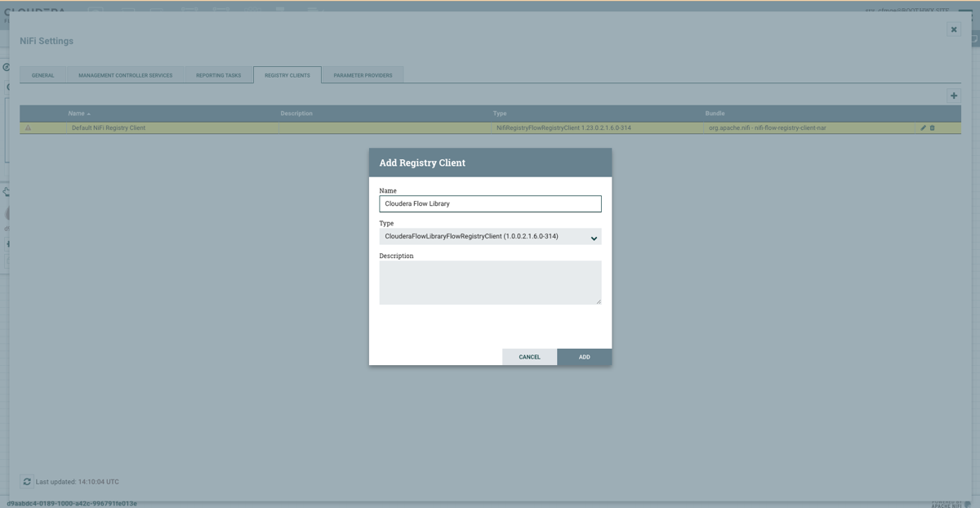Select the Registry Clients tab

point(287,75)
